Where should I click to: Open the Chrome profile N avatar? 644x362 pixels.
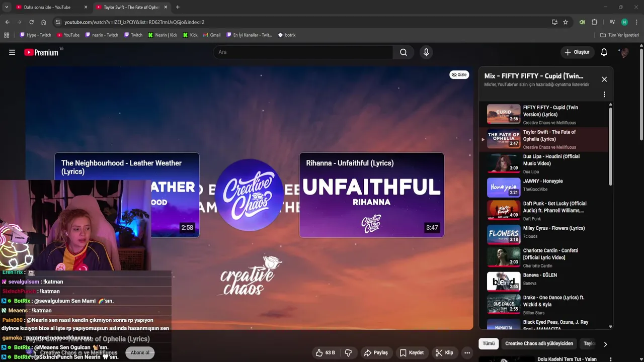(624, 22)
